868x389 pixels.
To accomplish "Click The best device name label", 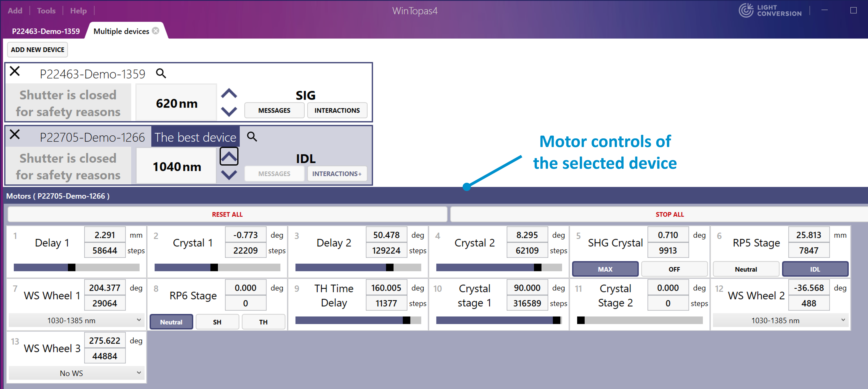I will click(x=195, y=137).
